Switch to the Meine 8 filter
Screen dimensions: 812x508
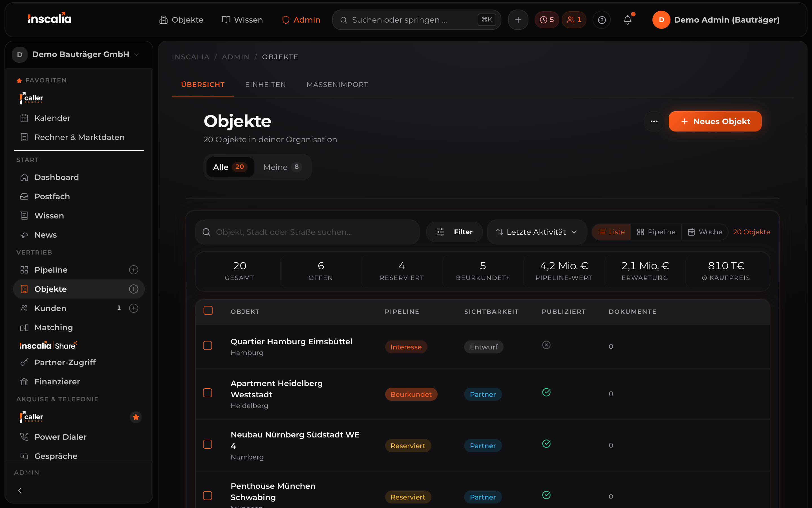point(283,167)
